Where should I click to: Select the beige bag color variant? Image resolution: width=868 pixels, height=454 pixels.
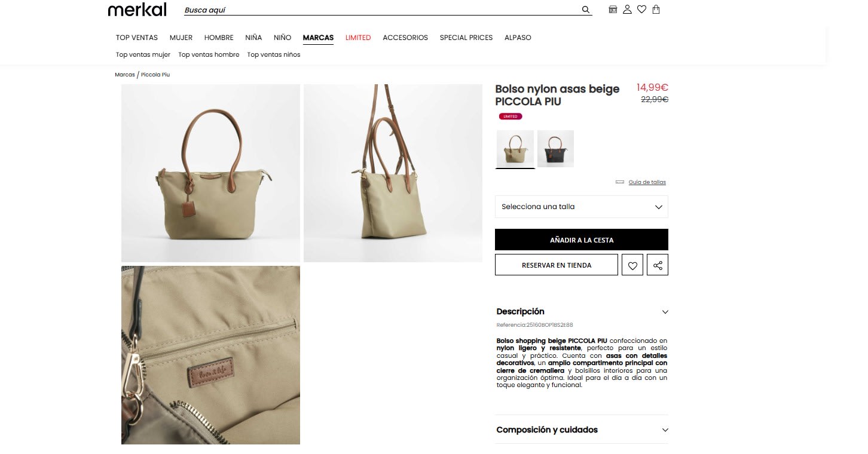point(515,149)
